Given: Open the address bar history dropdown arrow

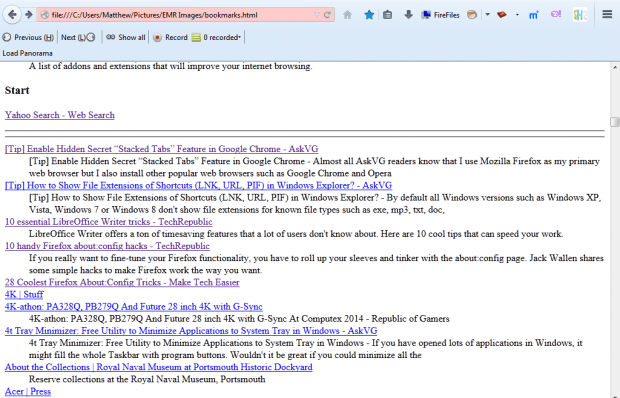Looking at the screenshot, I should pos(316,15).
